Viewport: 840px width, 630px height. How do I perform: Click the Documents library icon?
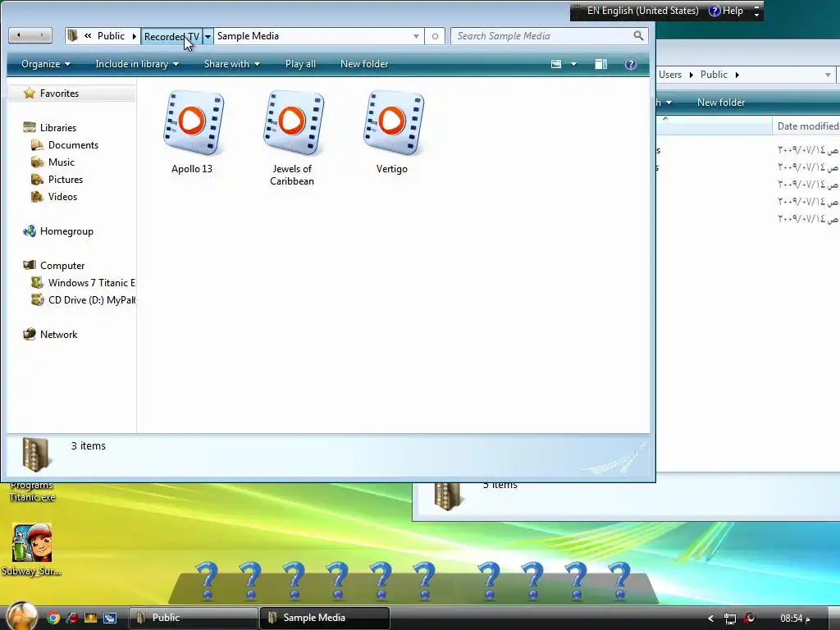38,144
